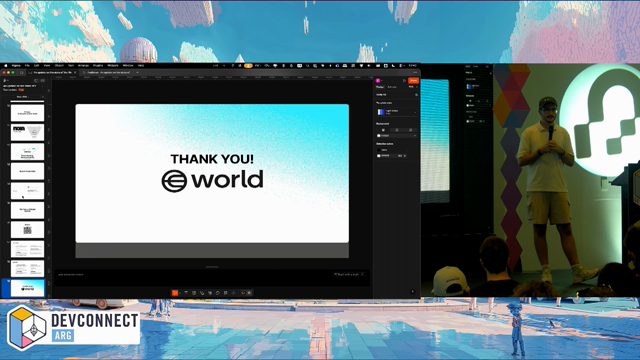This screenshot has width=640, height=360.
Task: Dismiss the Start with a draft prompt
Action: 362,274
